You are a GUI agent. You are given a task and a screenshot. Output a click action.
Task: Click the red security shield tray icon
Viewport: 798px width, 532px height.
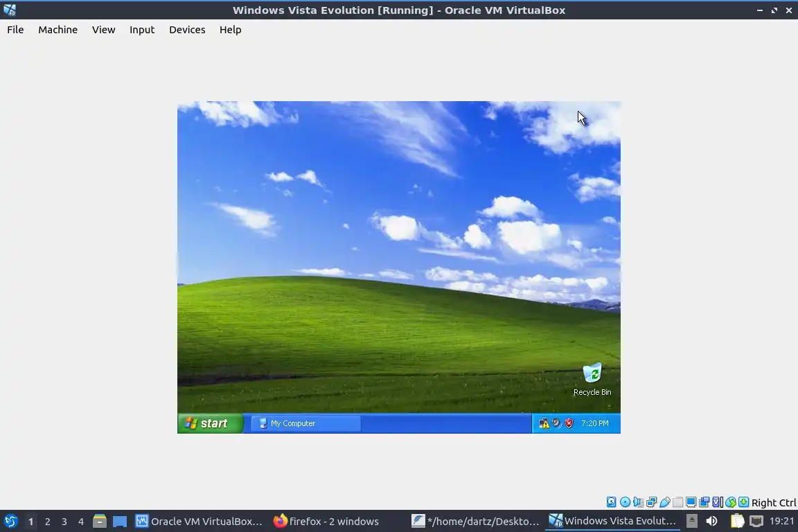coord(569,423)
